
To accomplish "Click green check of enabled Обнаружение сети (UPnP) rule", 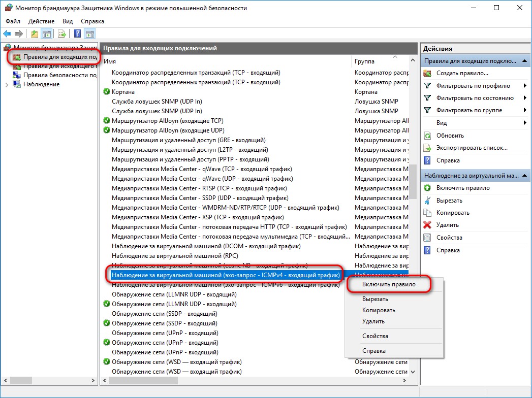I will click(107, 342).
